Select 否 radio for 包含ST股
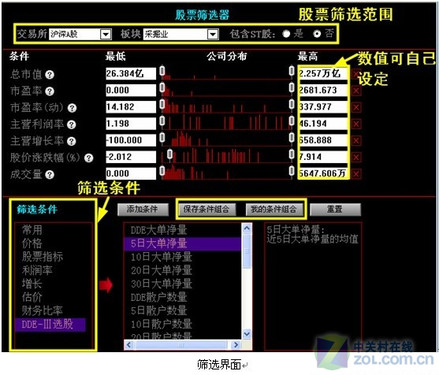 [x=317, y=34]
